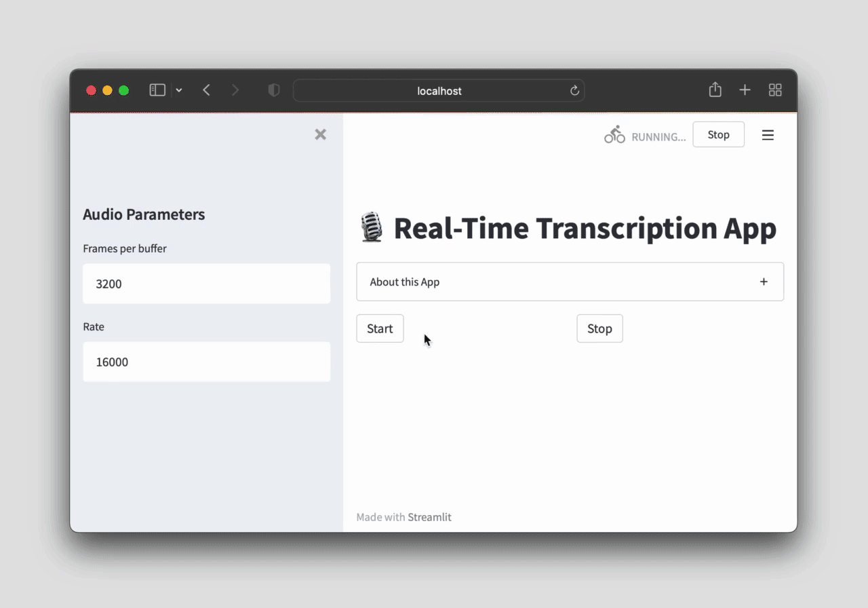Screen dimensions: 868x608
Task: Stop the running script from the top bar
Action: (718, 134)
